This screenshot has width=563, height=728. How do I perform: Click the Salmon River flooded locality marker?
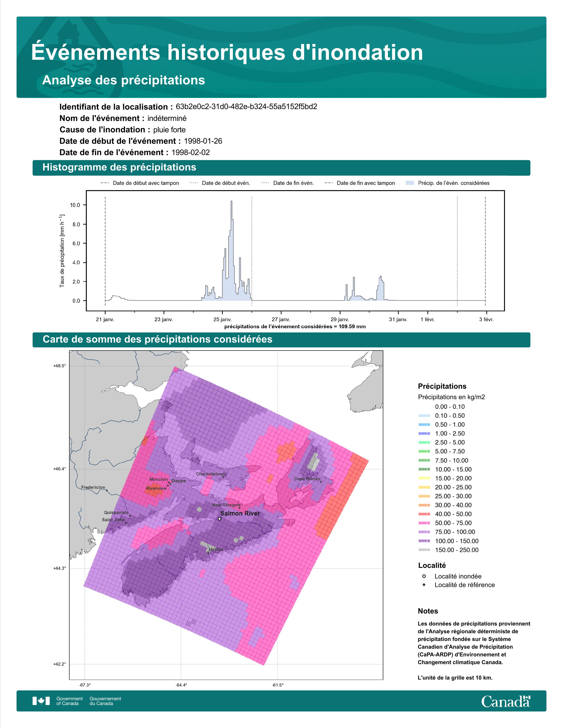coord(219,519)
